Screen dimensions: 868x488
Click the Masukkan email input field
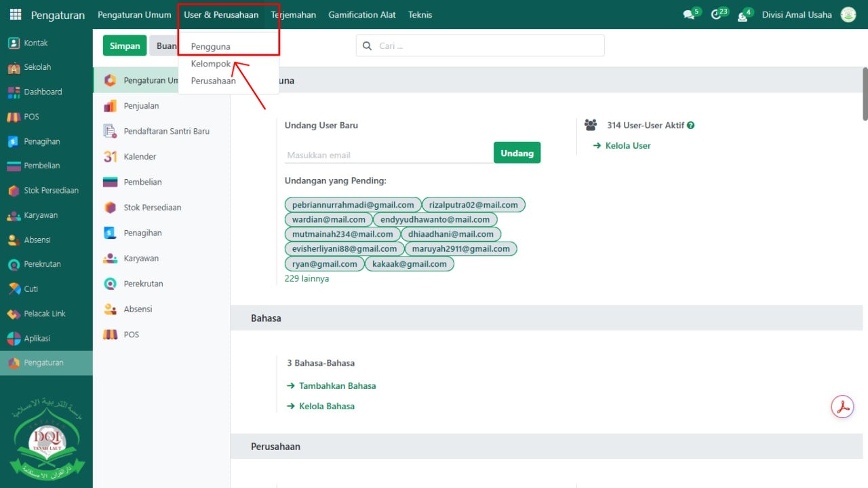388,155
